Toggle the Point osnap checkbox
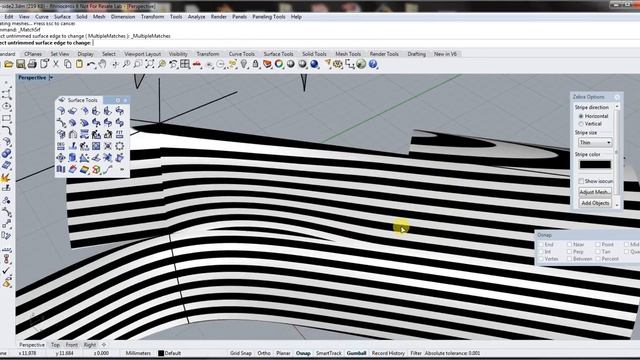This screenshot has height=360, width=640. pos(598,244)
